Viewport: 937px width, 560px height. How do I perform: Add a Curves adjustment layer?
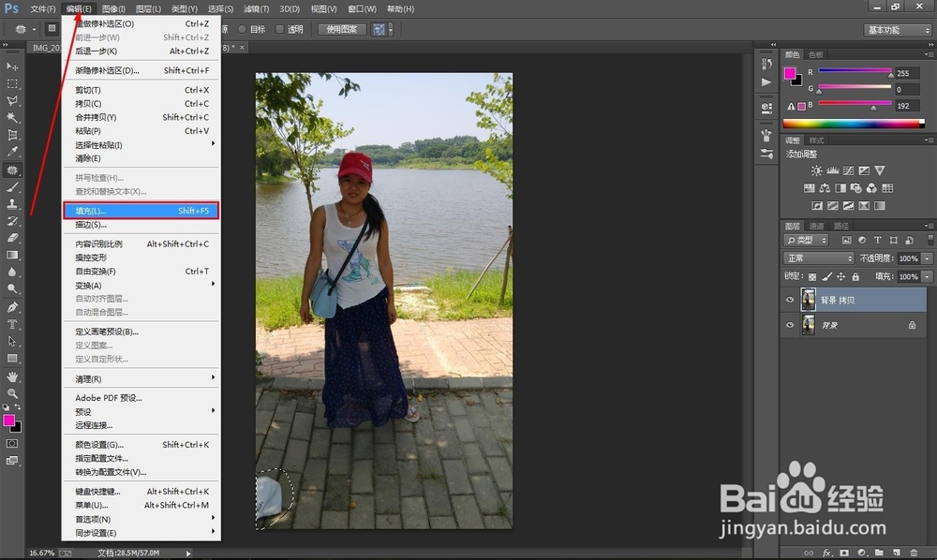point(848,170)
